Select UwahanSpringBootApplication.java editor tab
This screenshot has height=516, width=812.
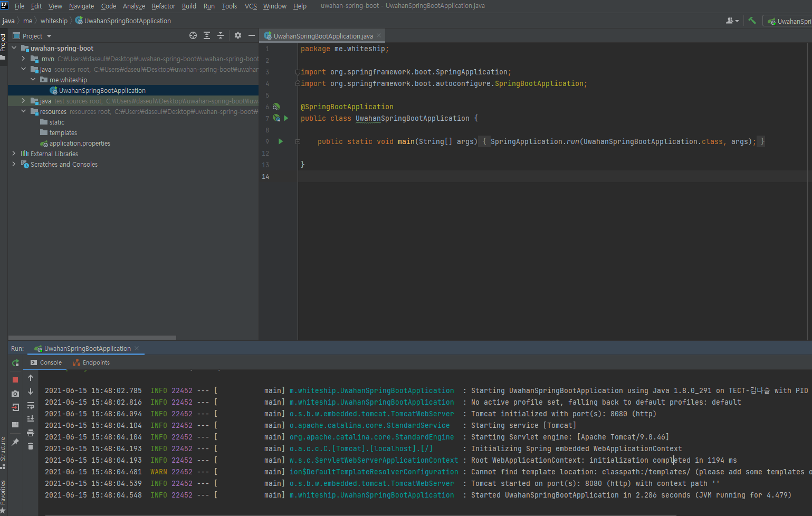click(x=323, y=36)
